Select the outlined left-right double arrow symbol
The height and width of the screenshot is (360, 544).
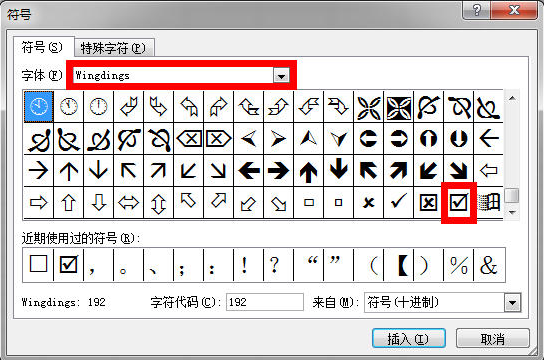(x=128, y=203)
